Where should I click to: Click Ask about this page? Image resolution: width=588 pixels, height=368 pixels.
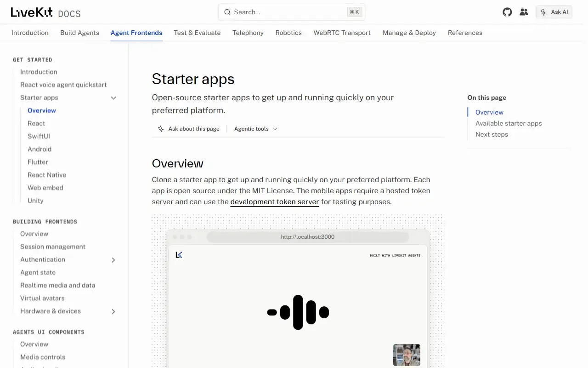pos(188,129)
